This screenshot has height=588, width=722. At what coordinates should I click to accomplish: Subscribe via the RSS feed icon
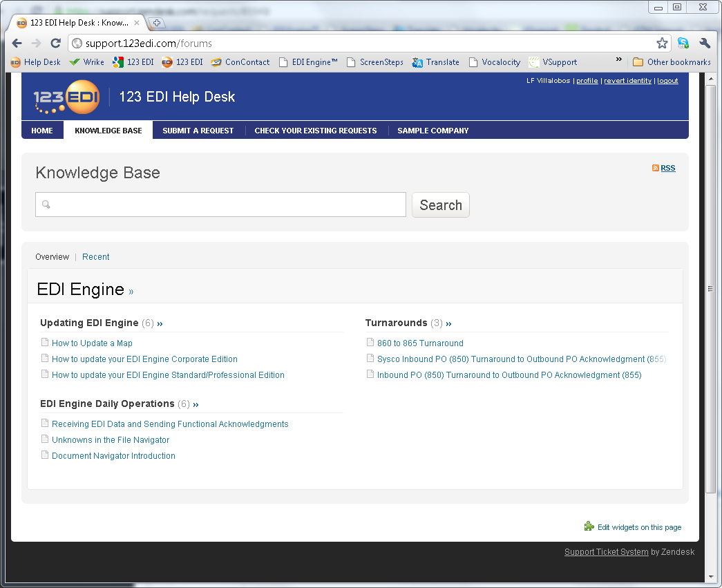pos(655,168)
